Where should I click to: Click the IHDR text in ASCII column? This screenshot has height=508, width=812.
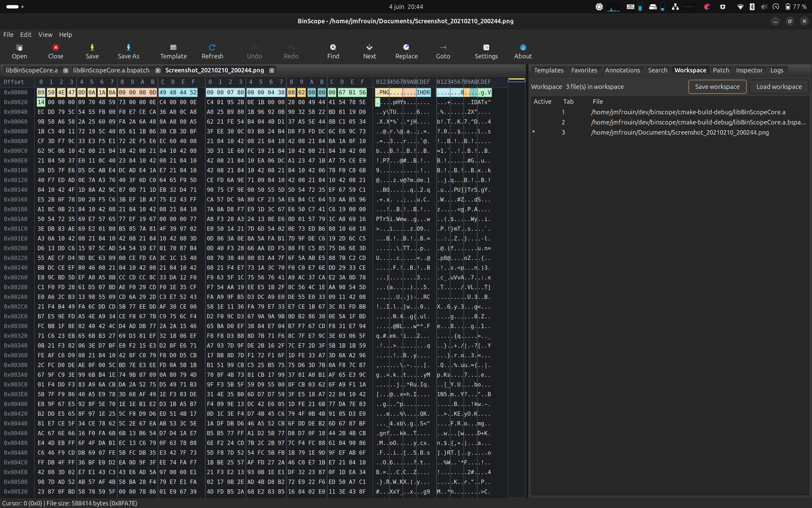coord(423,92)
